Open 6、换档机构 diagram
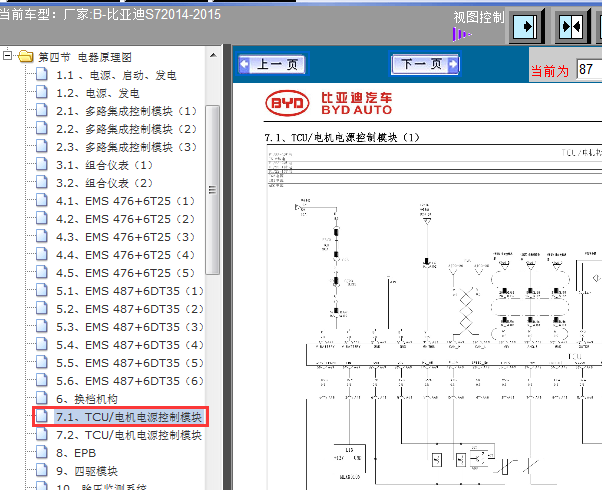 coord(87,399)
